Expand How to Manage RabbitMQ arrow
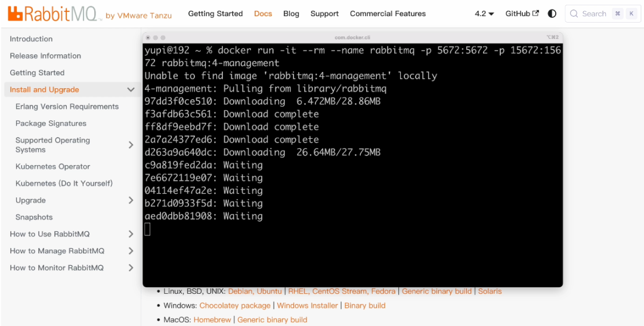644x326 pixels. pos(131,251)
